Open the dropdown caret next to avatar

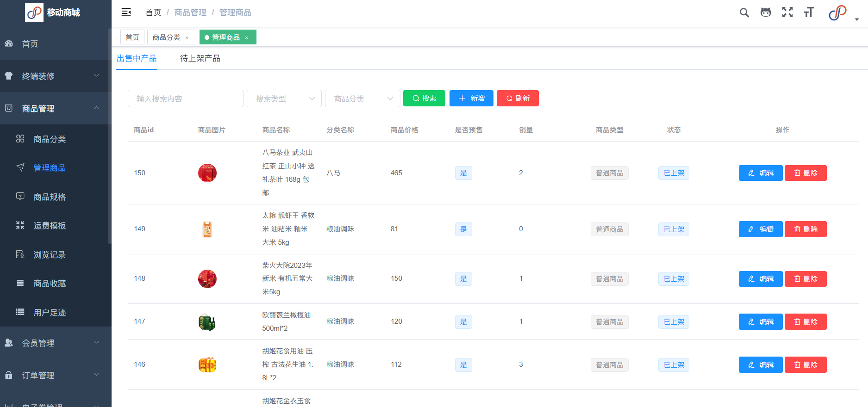[857, 19]
